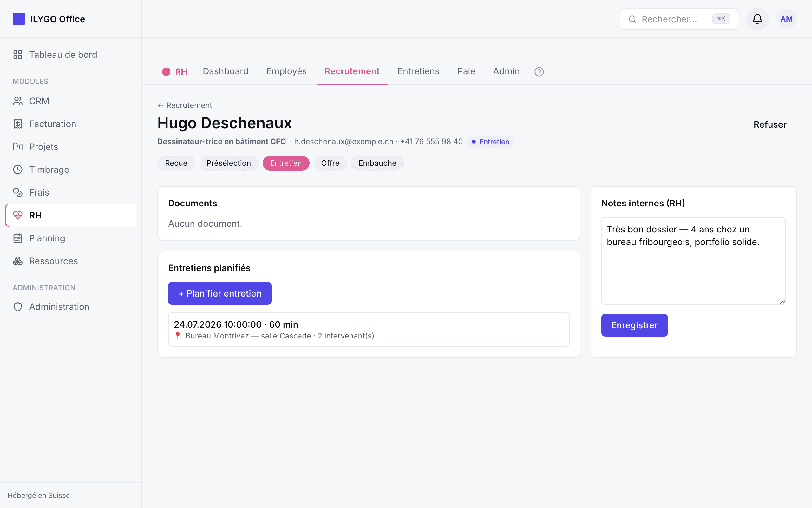The height and width of the screenshot is (508, 812).
Task: Open the Tableau de bord grid icon
Action: coord(18,55)
